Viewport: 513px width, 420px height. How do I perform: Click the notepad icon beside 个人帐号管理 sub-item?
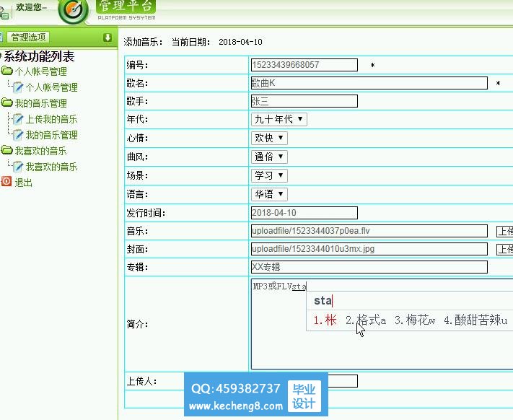click(17, 87)
